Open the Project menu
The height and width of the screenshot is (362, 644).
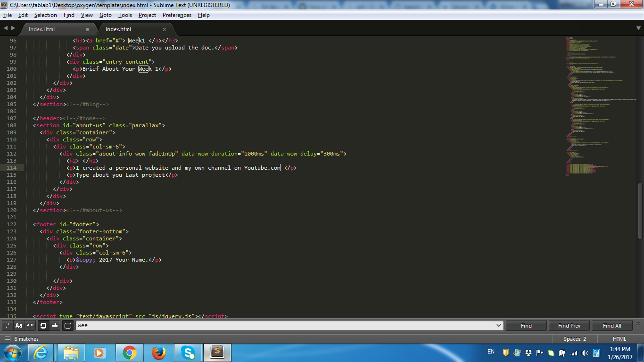pyautogui.click(x=147, y=15)
